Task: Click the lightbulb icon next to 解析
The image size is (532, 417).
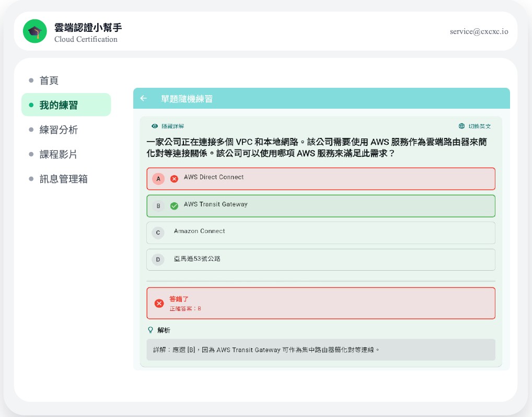Action: click(x=151, y=330)
